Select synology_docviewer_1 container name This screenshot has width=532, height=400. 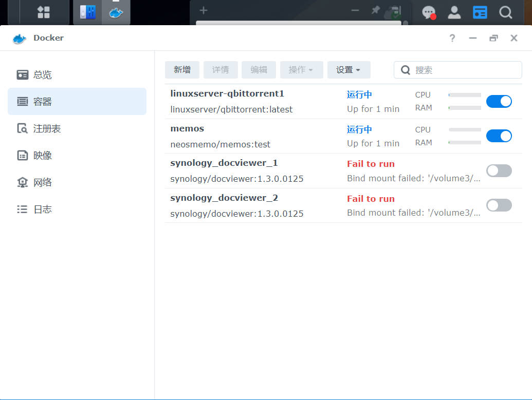pyautogui.click(x=224, y=163)
